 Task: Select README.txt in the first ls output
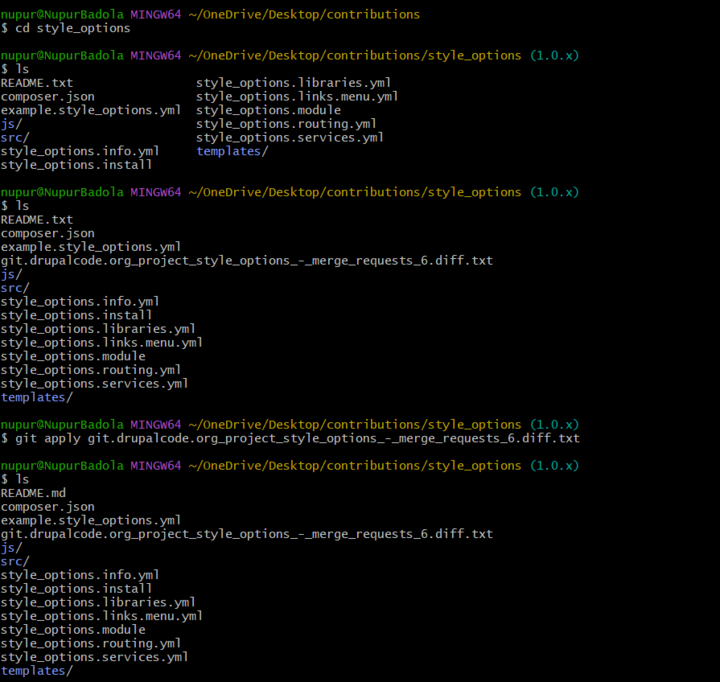coord(37,83)
